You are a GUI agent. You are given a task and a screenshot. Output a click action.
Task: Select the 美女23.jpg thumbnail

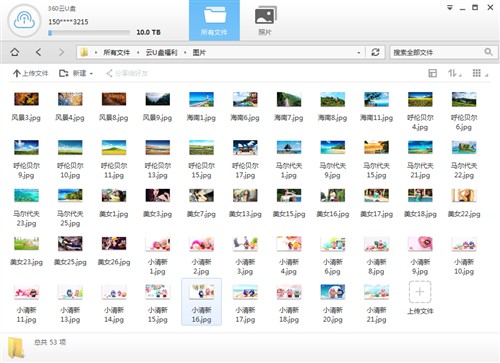(26, 243)
